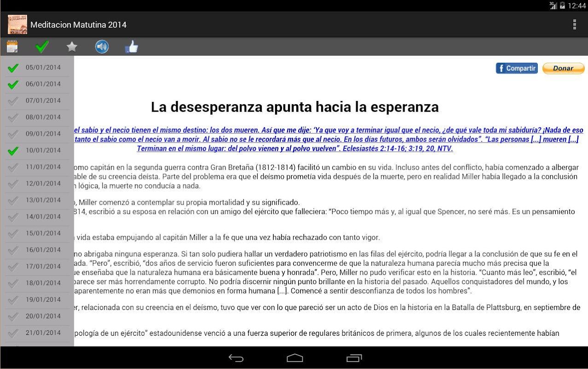Select date 17/01/2014 in the list
The image size is (588, 369).
point(43,267)
